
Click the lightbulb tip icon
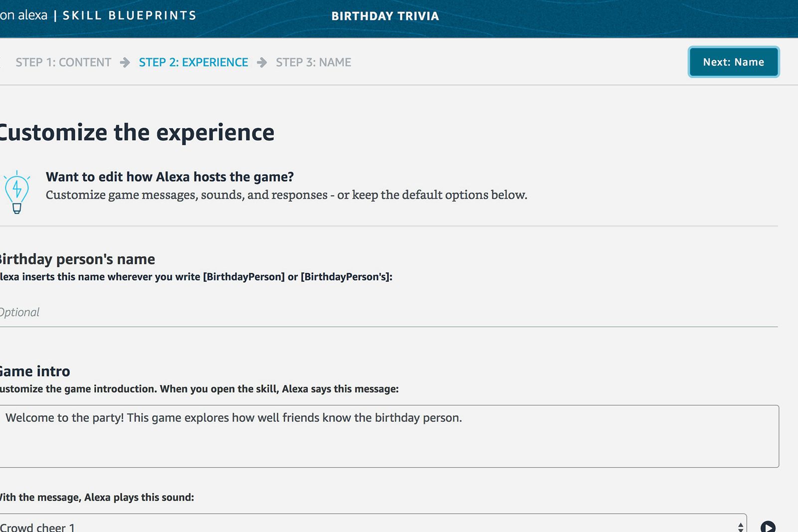coord(17,192)
